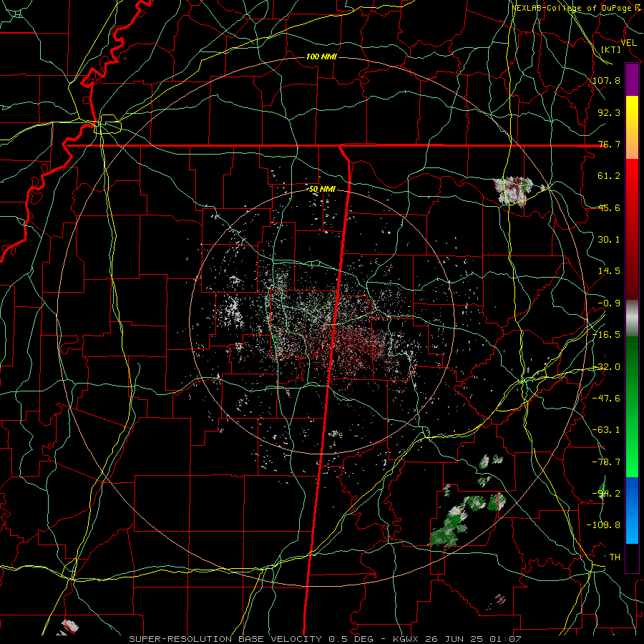Select the -94.2 value on velocity scale
644x644 pixels.
607,493
